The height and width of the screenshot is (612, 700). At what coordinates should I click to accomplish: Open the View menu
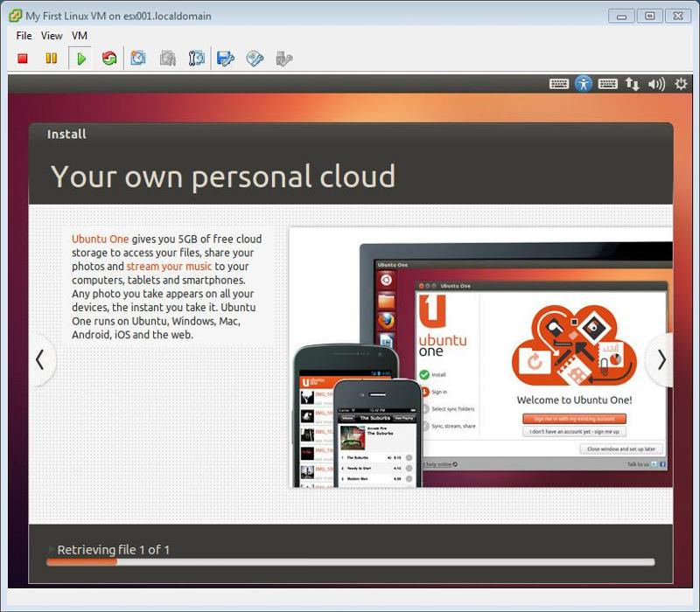(52, 36)
